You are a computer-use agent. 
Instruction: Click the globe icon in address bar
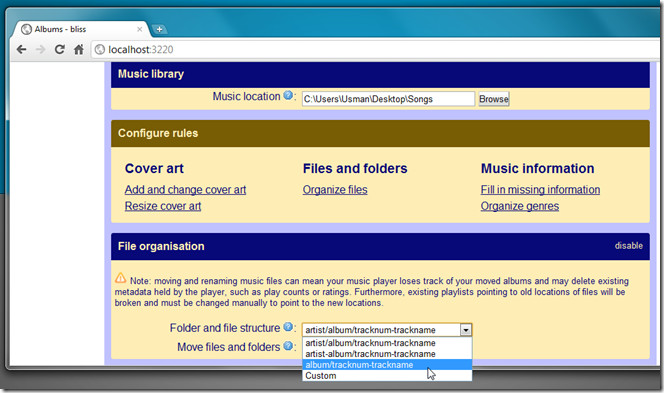coord(100,50)
